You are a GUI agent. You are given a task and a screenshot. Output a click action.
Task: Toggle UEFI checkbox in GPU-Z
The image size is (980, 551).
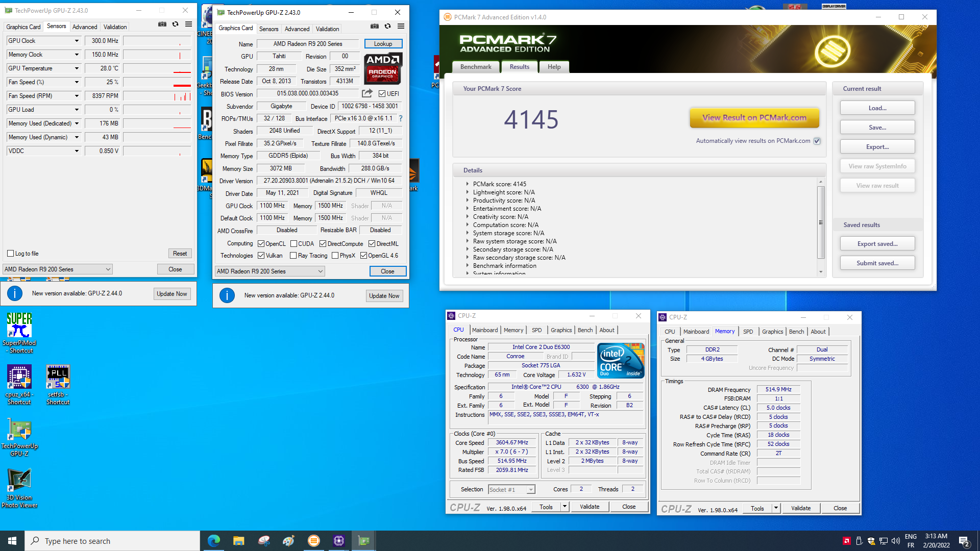382,94
